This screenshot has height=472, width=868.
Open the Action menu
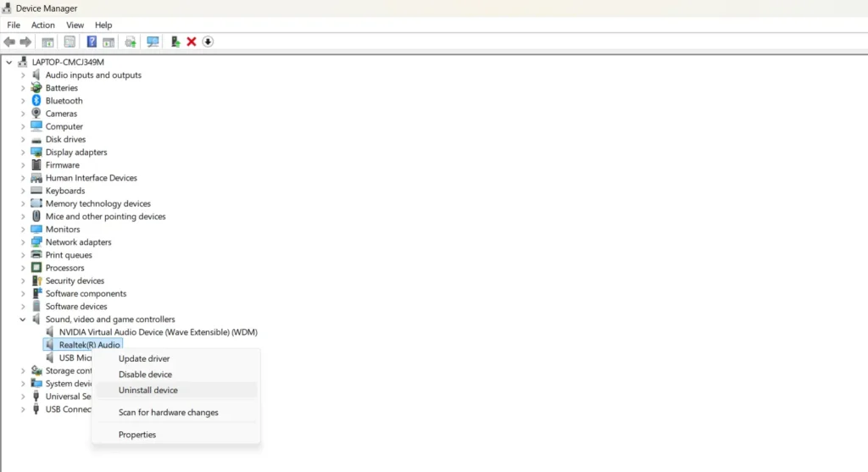[42, 25]
